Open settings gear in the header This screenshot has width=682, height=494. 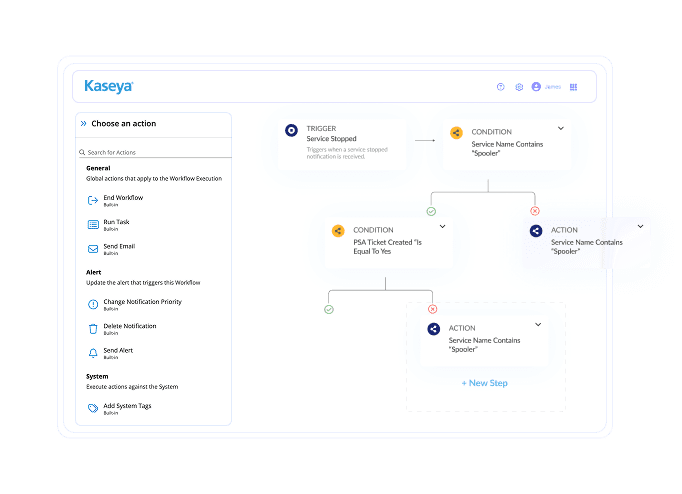coord(519,87)
